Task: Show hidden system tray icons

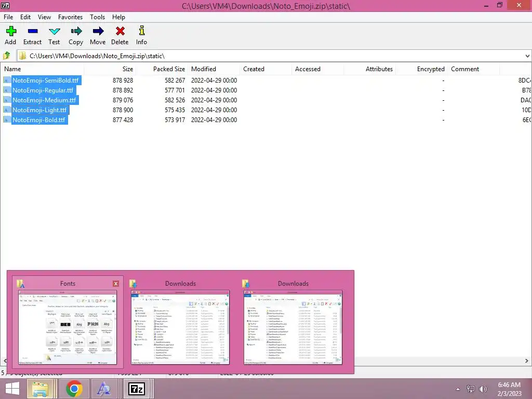Action: pyautogui.click(x=458, y=389)
